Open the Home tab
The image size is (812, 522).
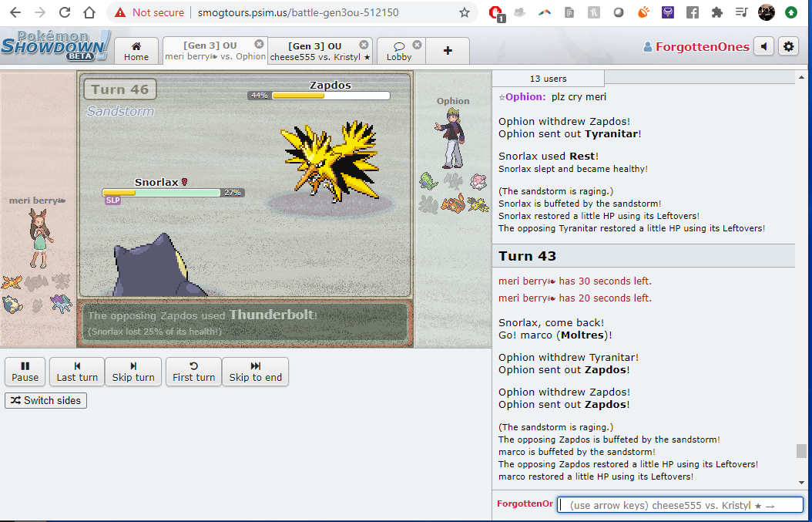(136, 51)
